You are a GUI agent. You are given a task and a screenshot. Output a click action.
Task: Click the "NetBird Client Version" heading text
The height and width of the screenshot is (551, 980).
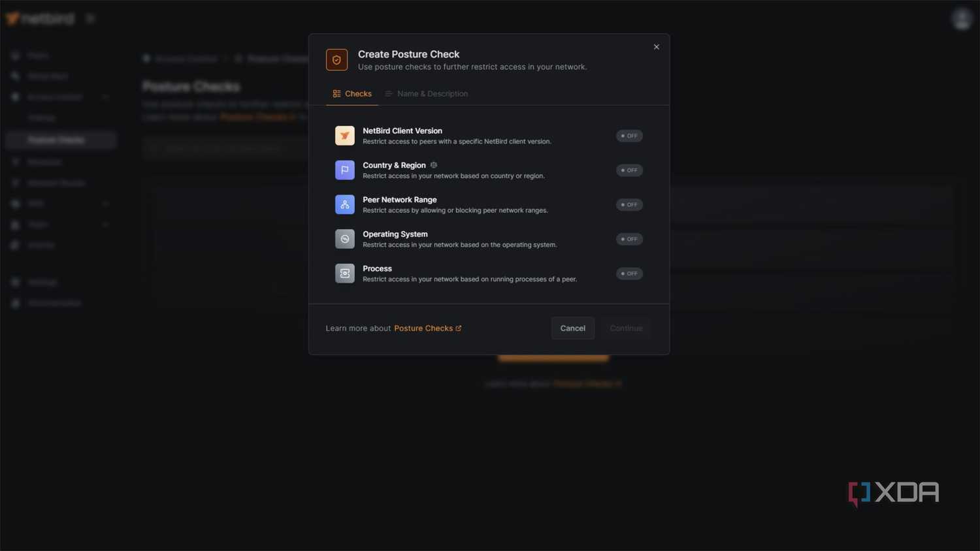(x=402, y=131)
